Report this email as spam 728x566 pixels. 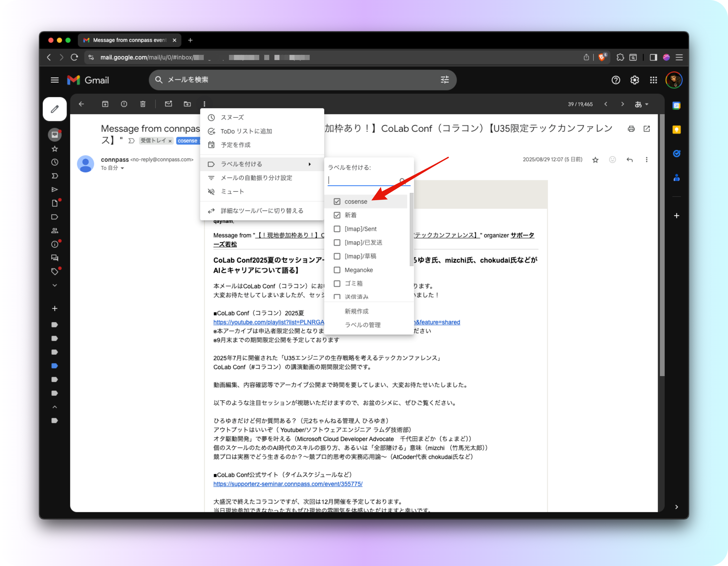[124, 104]
